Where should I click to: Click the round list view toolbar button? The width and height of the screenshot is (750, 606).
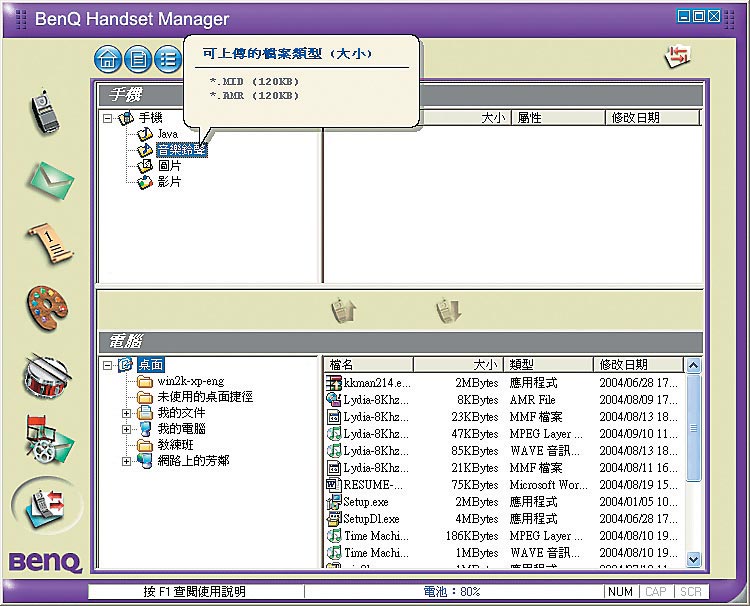(168, 59)
